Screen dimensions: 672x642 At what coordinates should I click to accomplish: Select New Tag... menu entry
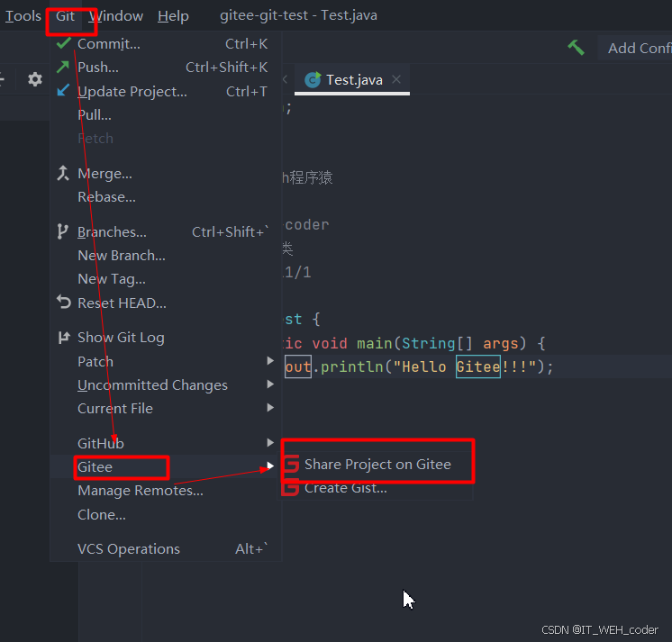pyautogui.click(x=166, y=279)
